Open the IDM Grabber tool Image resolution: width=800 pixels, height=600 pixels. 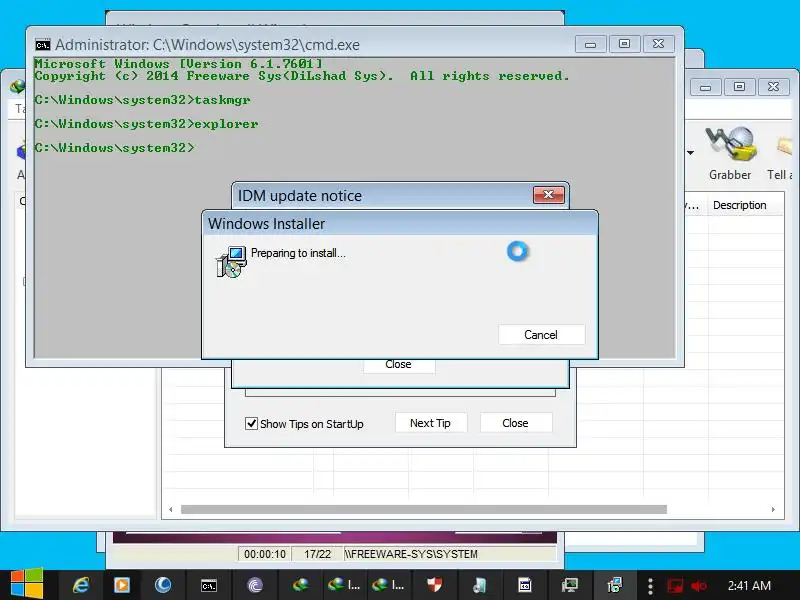(x=730, y=153)
